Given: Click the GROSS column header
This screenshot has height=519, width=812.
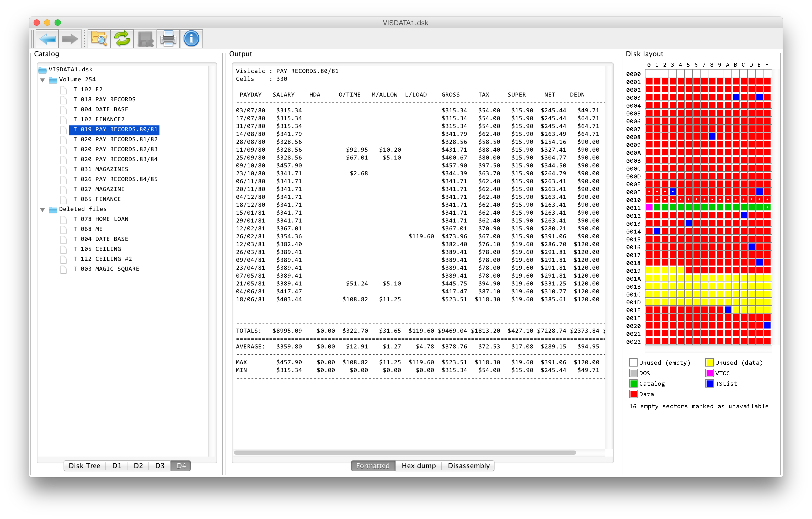Looking at the screenshot, I should coord(450,94).
